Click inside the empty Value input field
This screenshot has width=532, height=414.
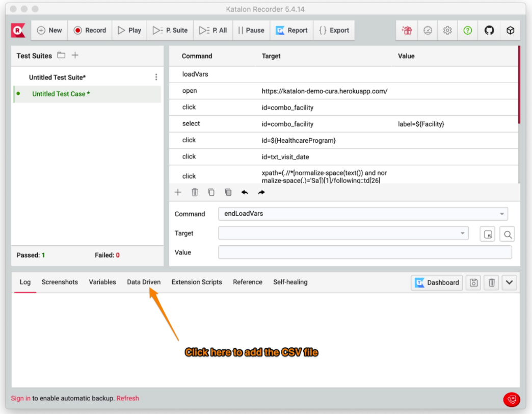coord(365,252)
